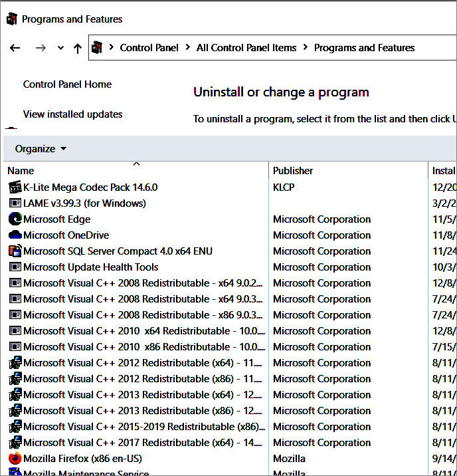The image size is (457, 476).
Task: Select Visual C++ 2013 Redistributable (x64) name
Action: [143, 395]
